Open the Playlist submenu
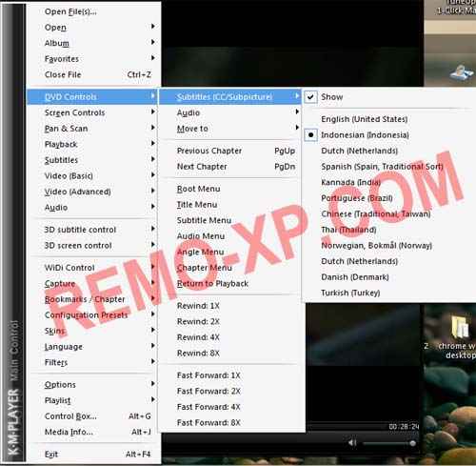The width and height of the screenshot is (476, 466). click(92, 400)
